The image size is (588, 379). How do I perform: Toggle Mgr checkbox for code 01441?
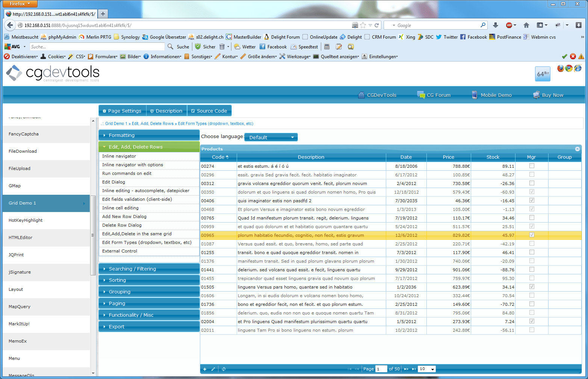pos(532,269)
